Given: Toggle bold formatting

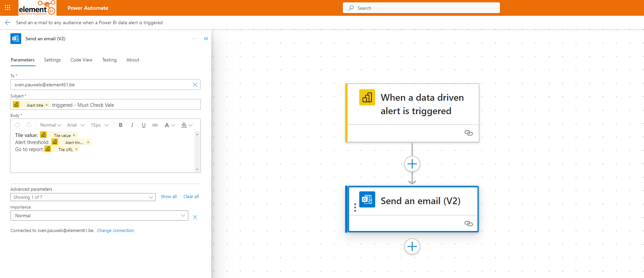Looking at the screenshot, I should point(121,125).
